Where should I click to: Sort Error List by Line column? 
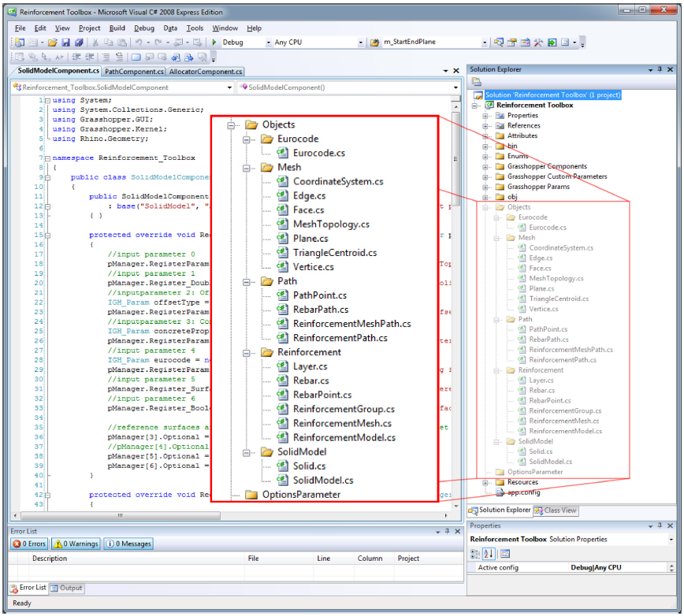coord(334,558)
